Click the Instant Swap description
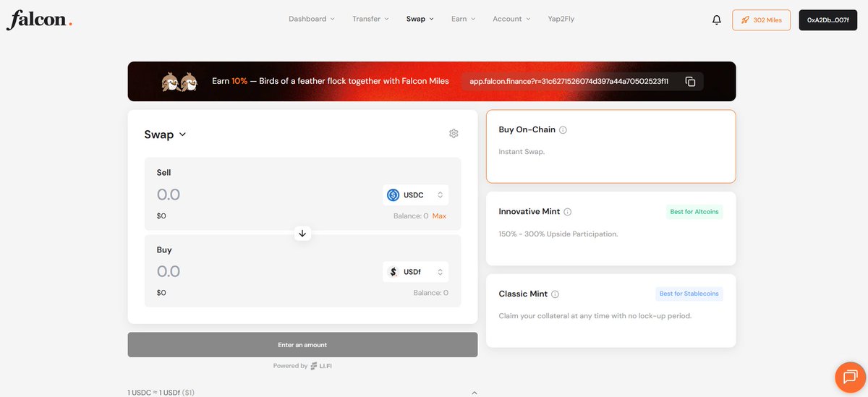The height and width of the screenshot is (397, 868). pyautogui.click(x=522, y=152)
